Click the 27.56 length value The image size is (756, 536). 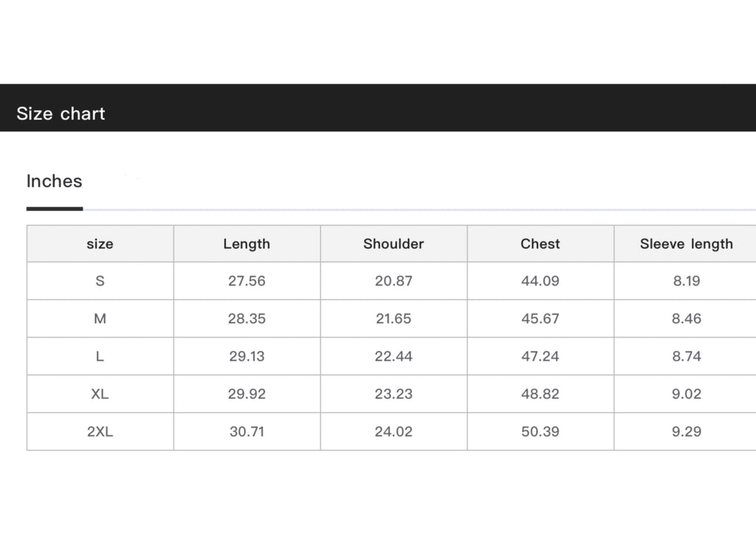247,281
